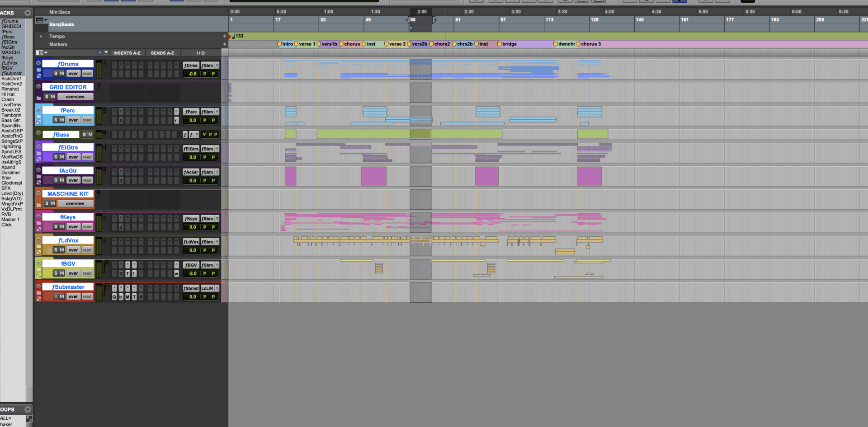Open the Tracks list pop-up menu

pos(28,13)
